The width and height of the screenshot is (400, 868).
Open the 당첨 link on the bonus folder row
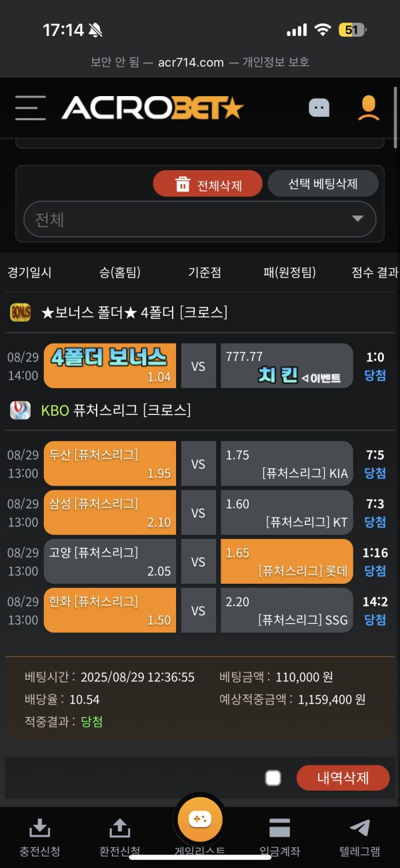coord(375,375)
